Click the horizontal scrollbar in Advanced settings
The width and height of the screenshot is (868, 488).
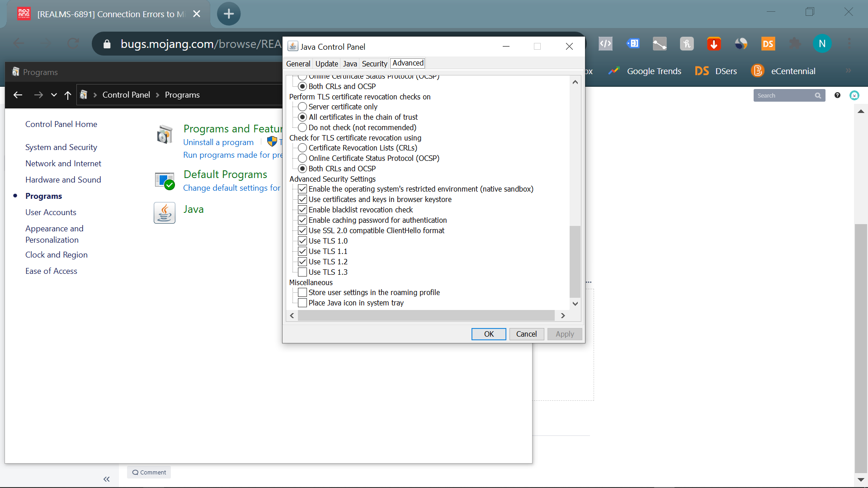pyautogui.click(x=426, y=315)
